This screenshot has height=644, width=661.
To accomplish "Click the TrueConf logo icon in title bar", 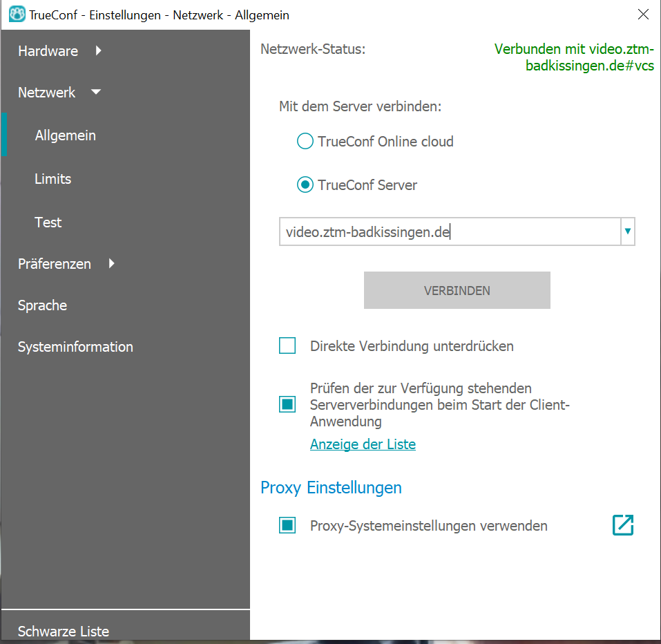I will (17, 15).
